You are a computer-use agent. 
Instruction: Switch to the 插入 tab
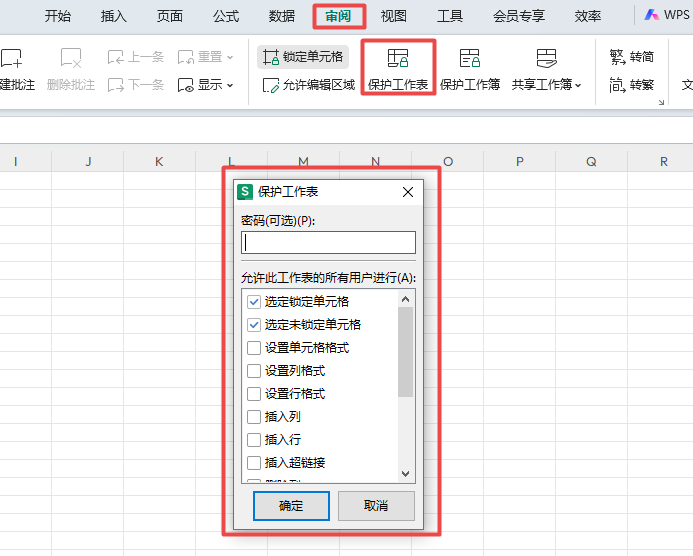coord(114,16)
